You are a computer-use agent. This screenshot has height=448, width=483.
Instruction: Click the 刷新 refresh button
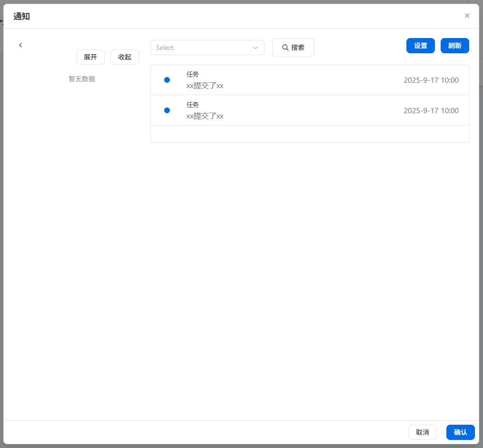pos(454,46)
